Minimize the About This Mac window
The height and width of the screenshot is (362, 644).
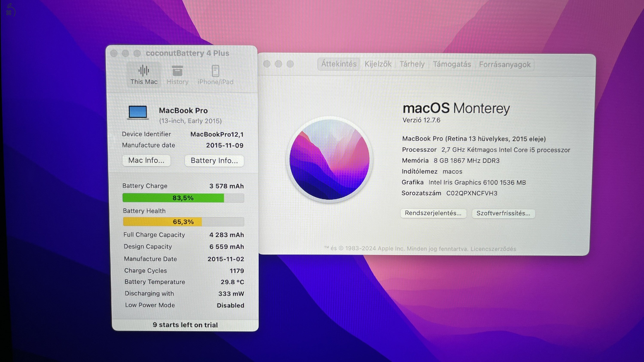(x=278, y=64)
